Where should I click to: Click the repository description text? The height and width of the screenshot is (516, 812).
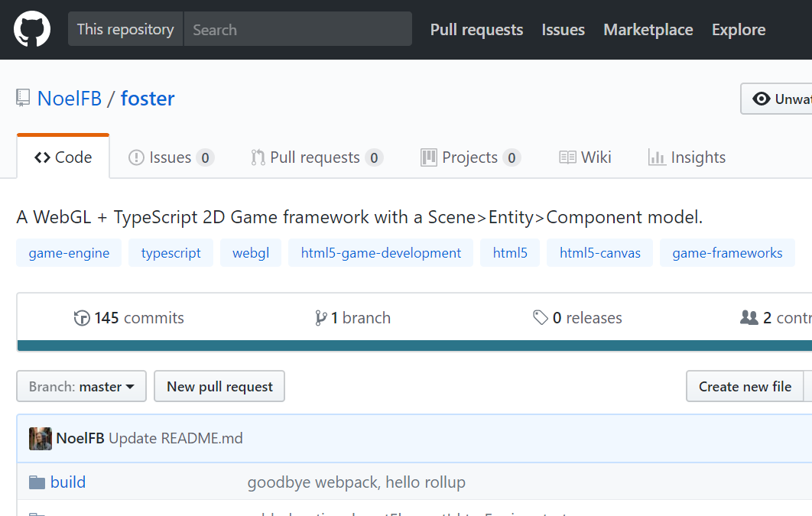click(x=359, y=217)
